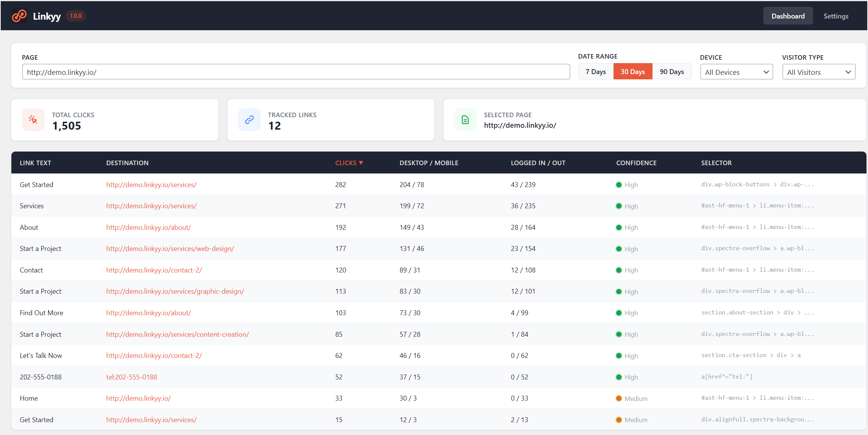The height and width of the screenshot is (435, 868).
Task: Click the Page URL input field
Action: tap(296, 72)
